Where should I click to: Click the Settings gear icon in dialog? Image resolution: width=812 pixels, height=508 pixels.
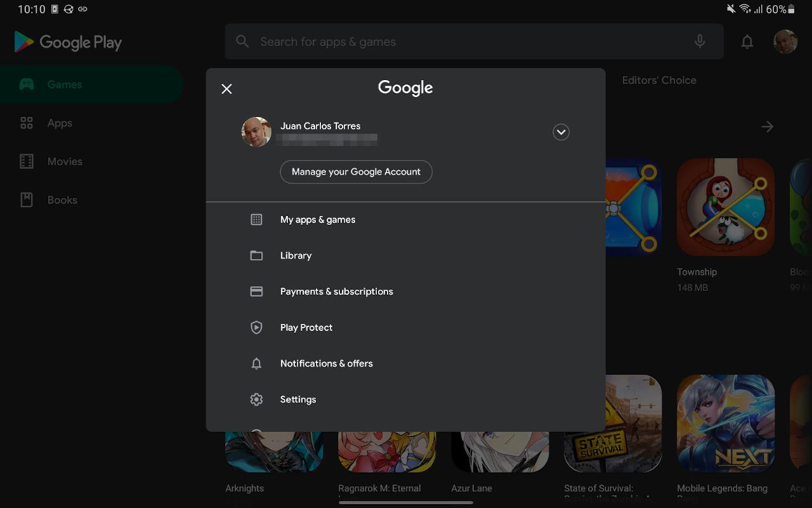coord(256,399)
